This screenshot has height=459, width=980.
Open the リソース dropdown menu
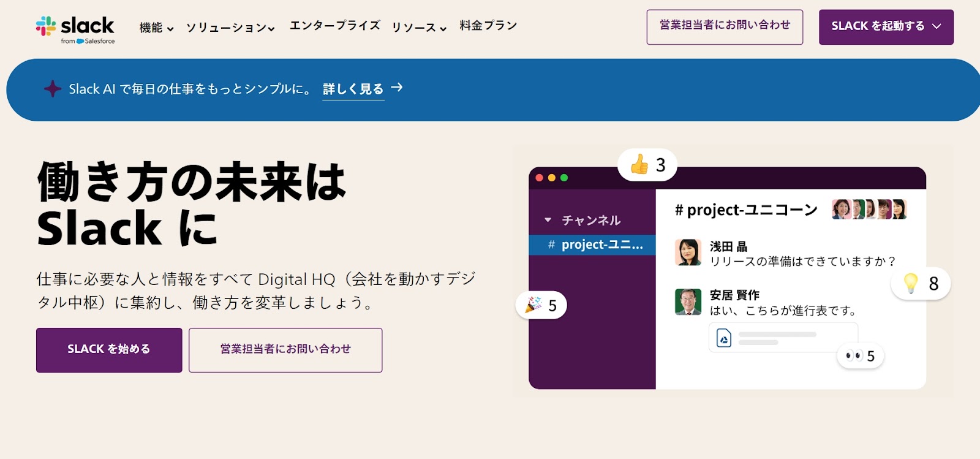[x=419, y=27]
